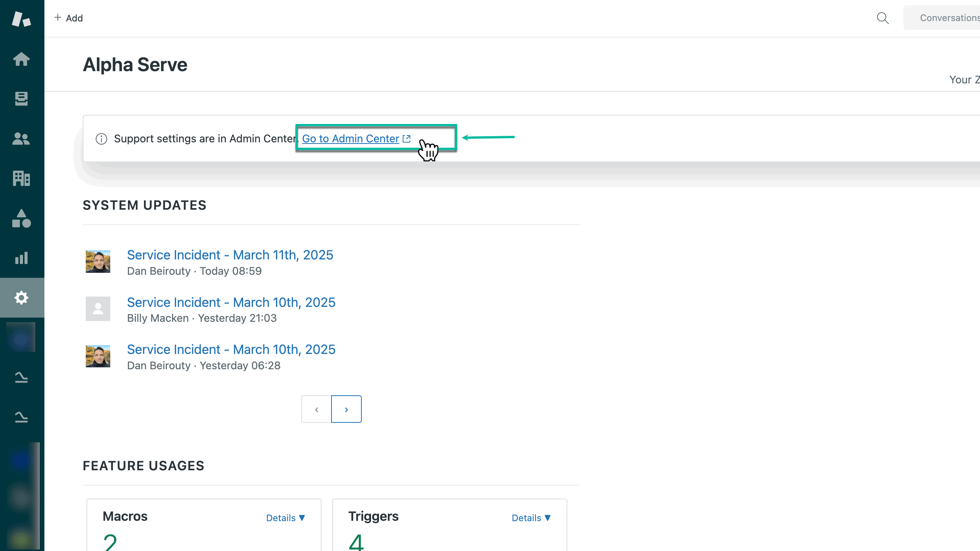Click the first Zendesk chart app icon in sidebar

click(x=21, y=377)
